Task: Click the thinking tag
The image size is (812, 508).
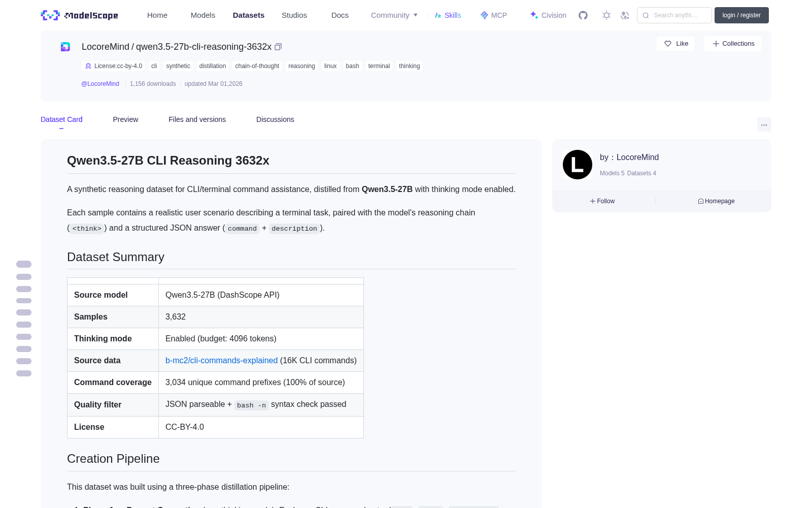Action: tap(410, 66)
